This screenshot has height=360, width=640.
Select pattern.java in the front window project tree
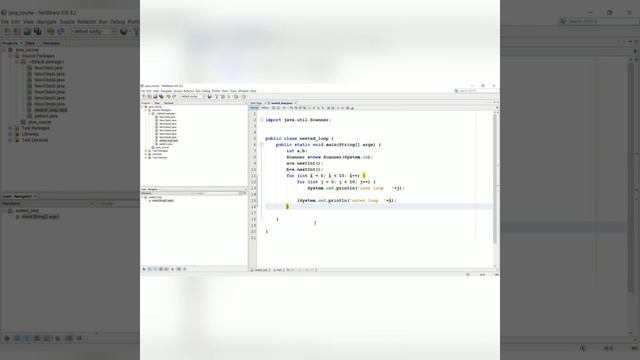pyautogui.click(x=166, y=144)
